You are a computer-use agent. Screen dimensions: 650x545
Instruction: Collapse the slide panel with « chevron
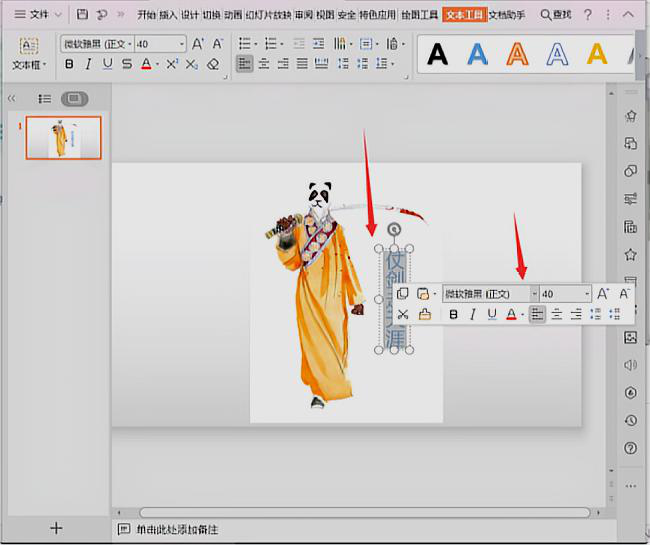coord(12,99)
